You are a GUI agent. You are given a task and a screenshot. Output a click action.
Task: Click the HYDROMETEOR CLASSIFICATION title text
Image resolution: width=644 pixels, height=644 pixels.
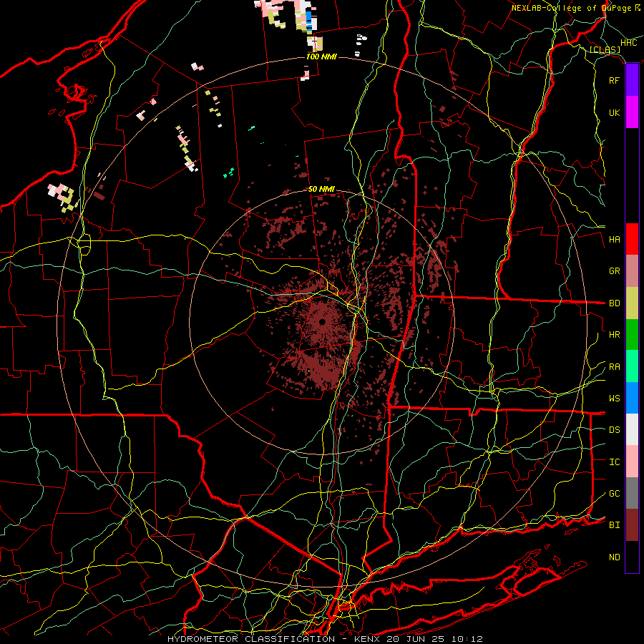point(251,639)
